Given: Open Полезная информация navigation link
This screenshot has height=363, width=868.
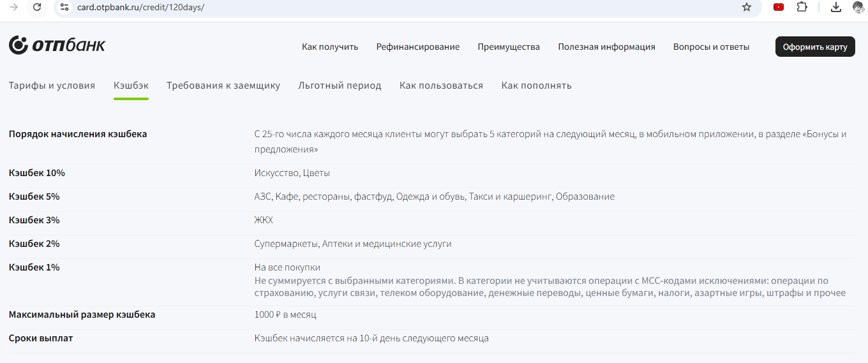Looking at the screenshot, I should [606, 47].
